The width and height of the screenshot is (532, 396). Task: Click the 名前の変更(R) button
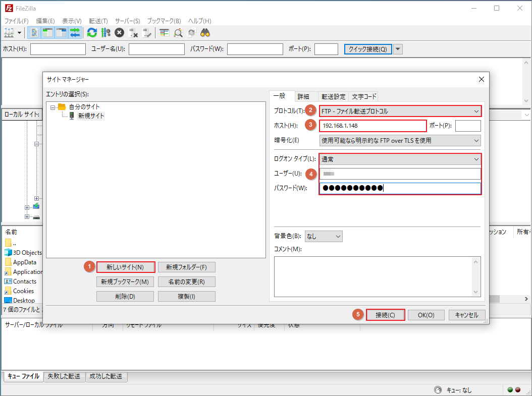click(x=187, y=282)
